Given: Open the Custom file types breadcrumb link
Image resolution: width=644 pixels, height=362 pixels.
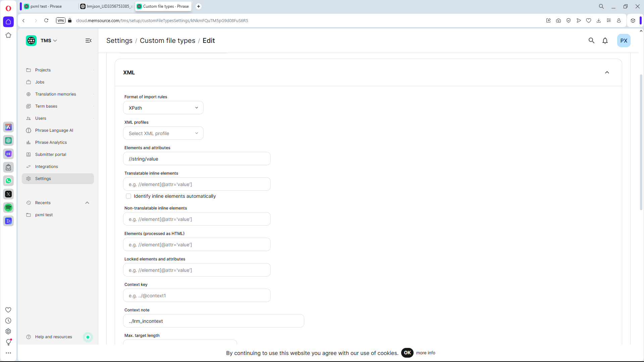Looking at the screenshot, I should click(167, 41).
